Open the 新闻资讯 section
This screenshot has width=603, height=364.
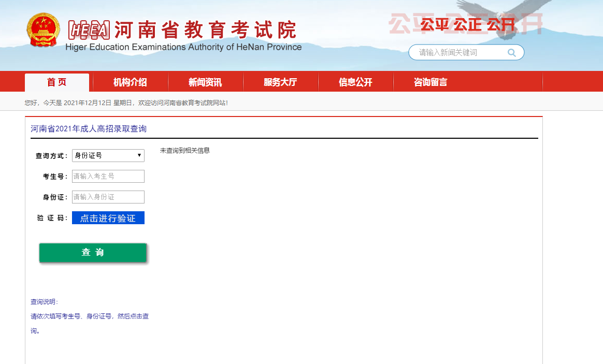tap(205, 82)
